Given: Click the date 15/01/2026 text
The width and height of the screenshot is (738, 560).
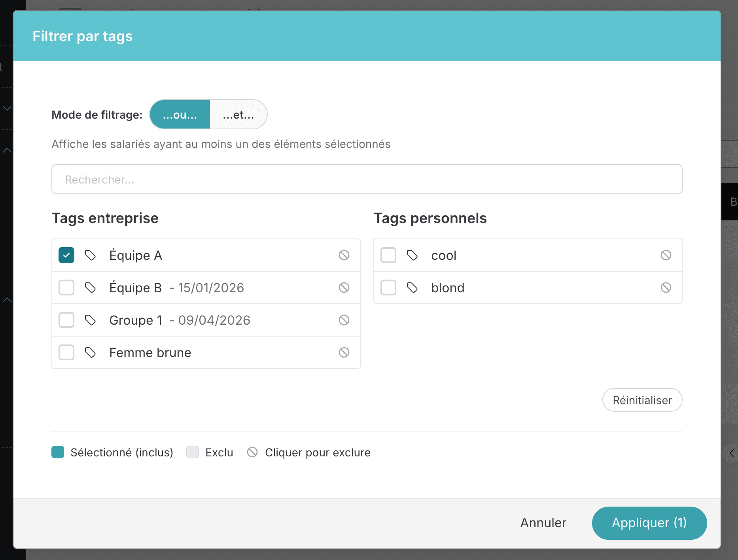Looking at the screenshot, I should (211, 288).
